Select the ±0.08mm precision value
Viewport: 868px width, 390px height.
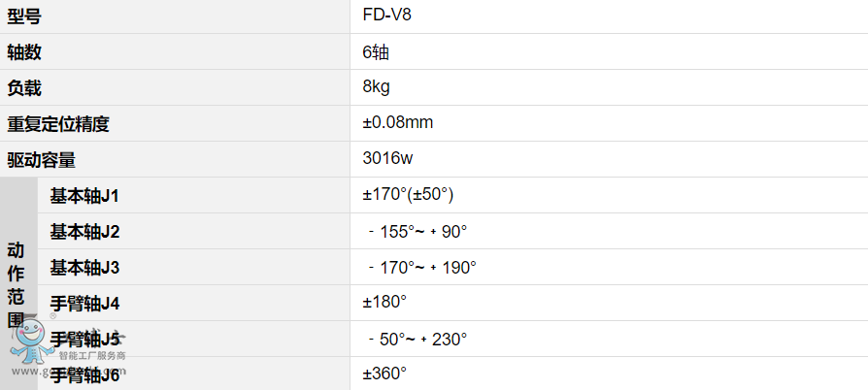pyautogui.click(x=397, y=123)
